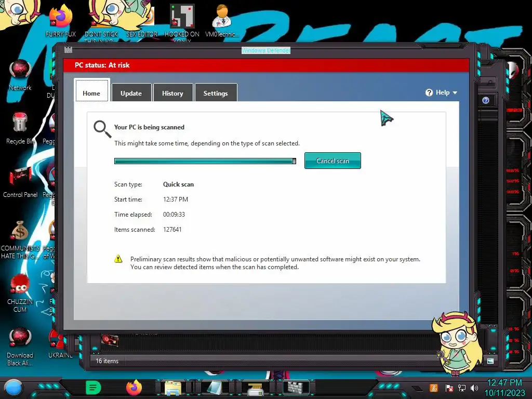Screen dimensions: 532x399
Task: Click the PC status: At risk banner
Action: [x=267, y=65]
